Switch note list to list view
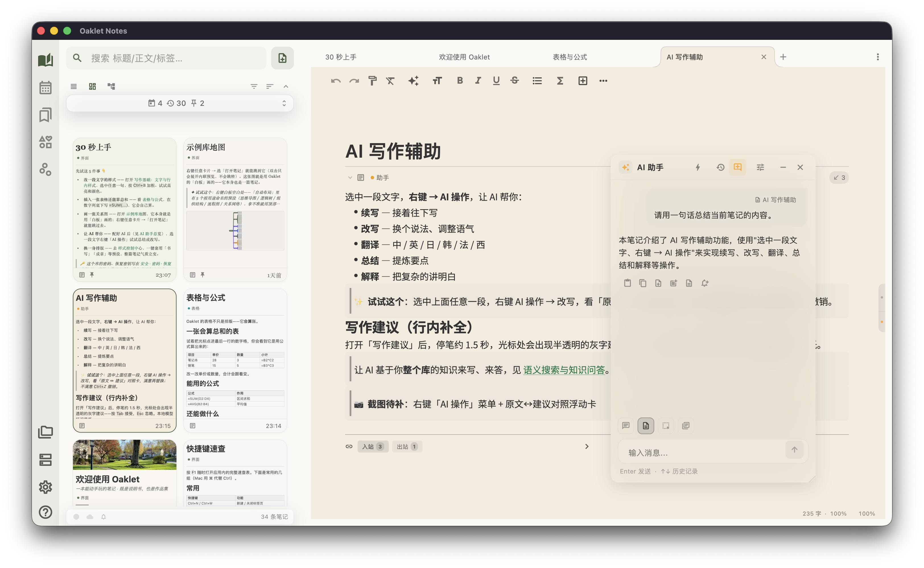Screen dimensions: 924x568 [x=74, y=87]
